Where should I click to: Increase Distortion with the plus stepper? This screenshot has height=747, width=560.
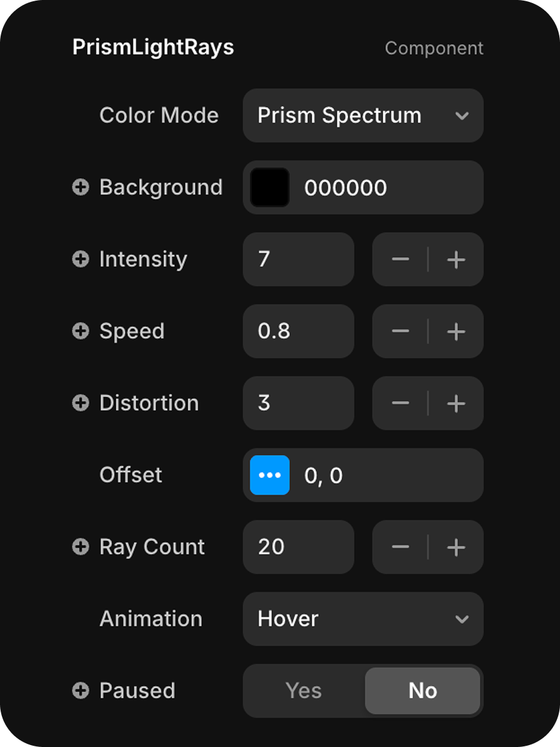pyautogui.click(x=456, y=403)
